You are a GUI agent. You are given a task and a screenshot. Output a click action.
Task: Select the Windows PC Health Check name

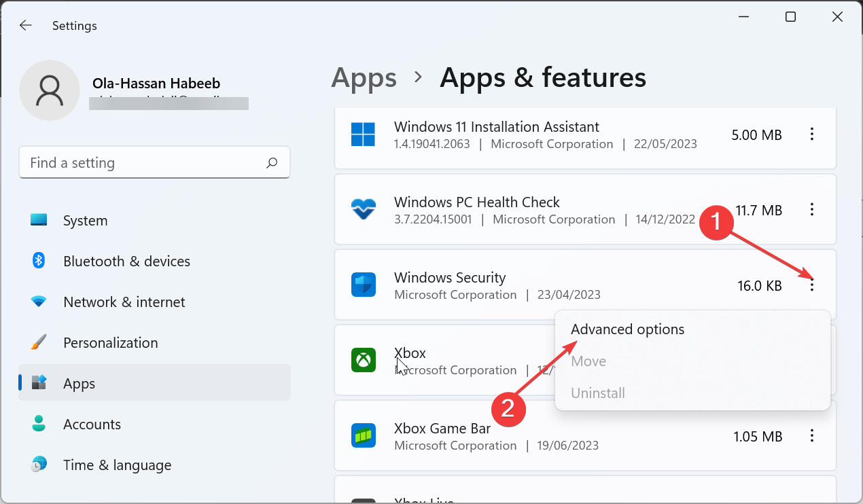[477, 202]
